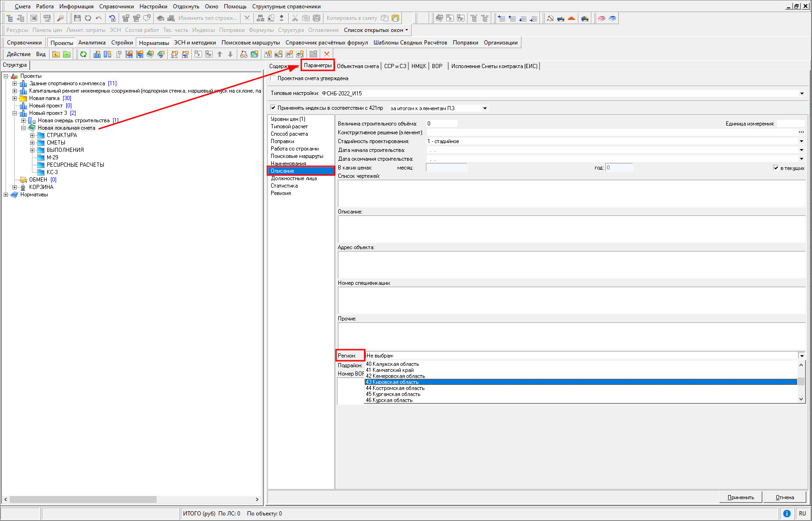Open the 'Справочники' menu
The width and height of the screenshot is (812, 521).
tap(116, 6)
